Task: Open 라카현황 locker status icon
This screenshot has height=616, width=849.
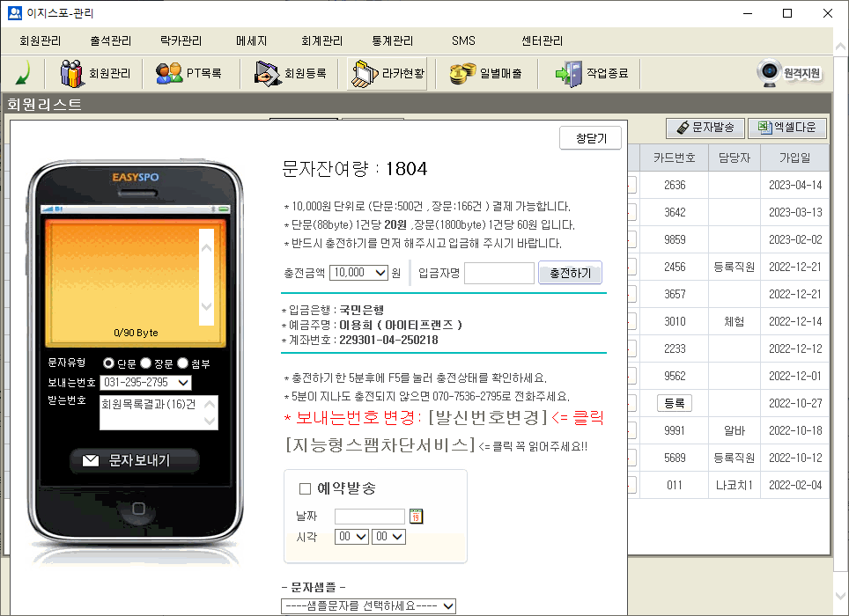Action: pyautogui.click(x=387, y=74)
